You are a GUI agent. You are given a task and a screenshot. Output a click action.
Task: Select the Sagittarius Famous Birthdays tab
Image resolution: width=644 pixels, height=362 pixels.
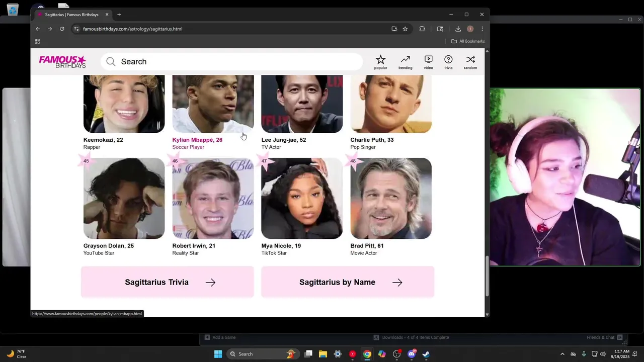[71, 15]
